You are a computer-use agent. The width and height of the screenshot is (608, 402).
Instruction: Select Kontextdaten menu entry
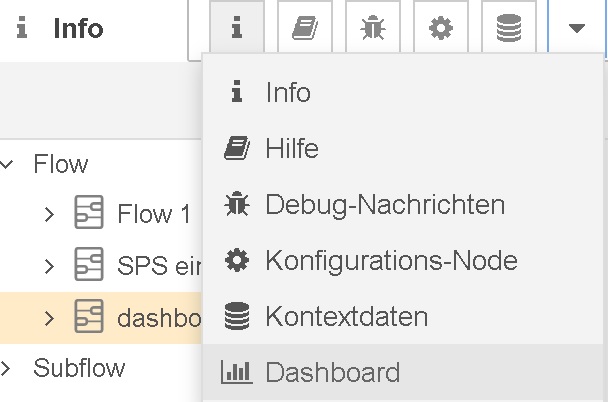tap(346, 317)
